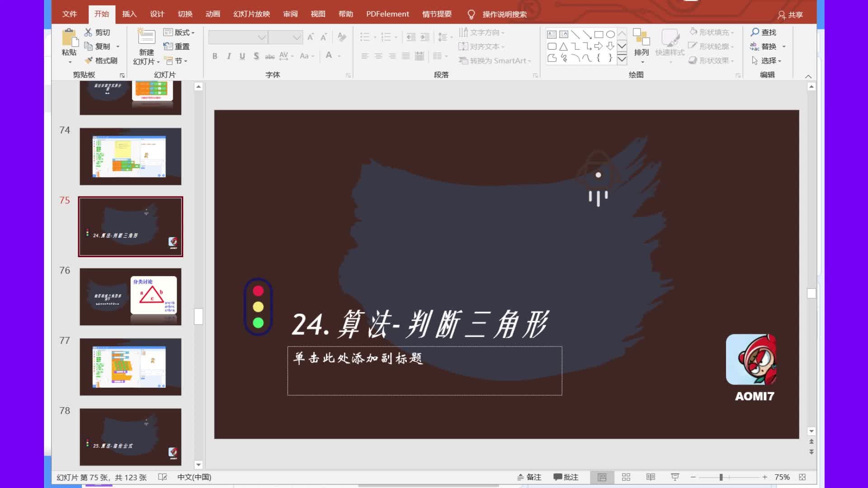The width and height of the screenshot is (868, 488).
Task: Open the File (文件) menu
Action: (70, 14)
